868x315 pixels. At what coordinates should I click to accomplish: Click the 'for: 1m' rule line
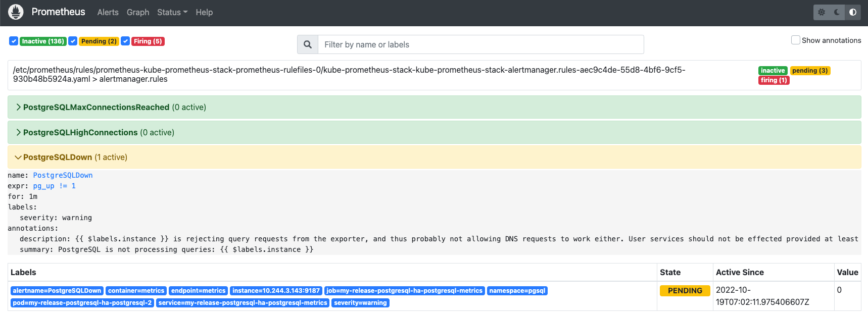point(23,196)
